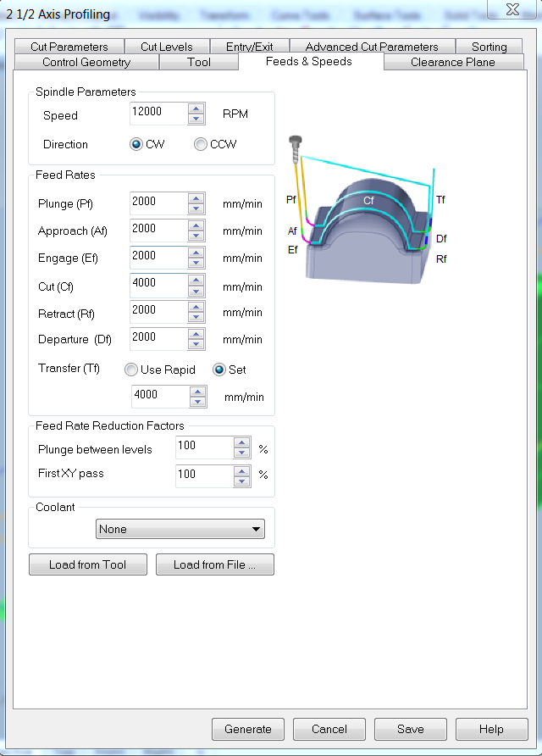The image size is (542, 756).
Task: Click the Engage (Ef) value field
Action: click(159, 257)
